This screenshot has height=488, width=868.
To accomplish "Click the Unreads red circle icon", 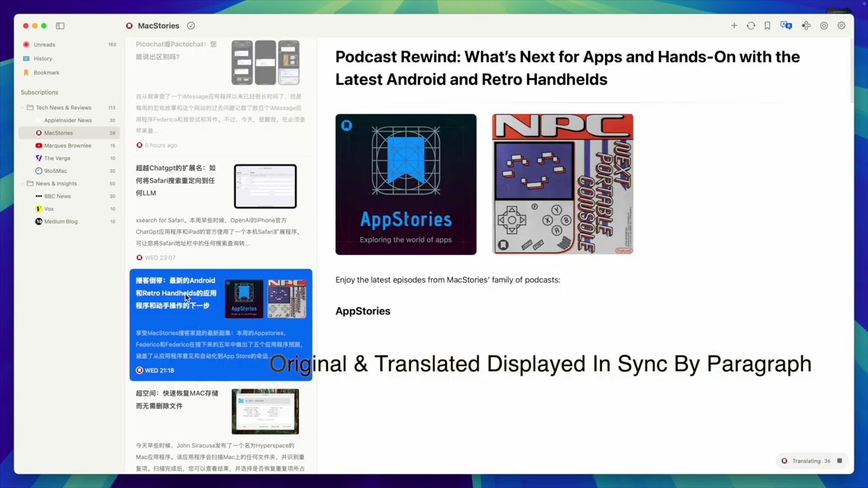I will point(26,45).
